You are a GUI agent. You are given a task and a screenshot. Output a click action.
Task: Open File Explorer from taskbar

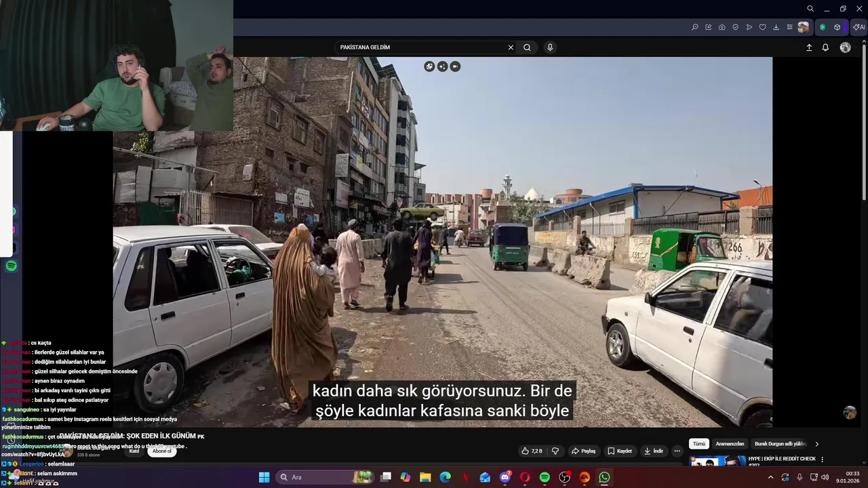tap(425, 477)
